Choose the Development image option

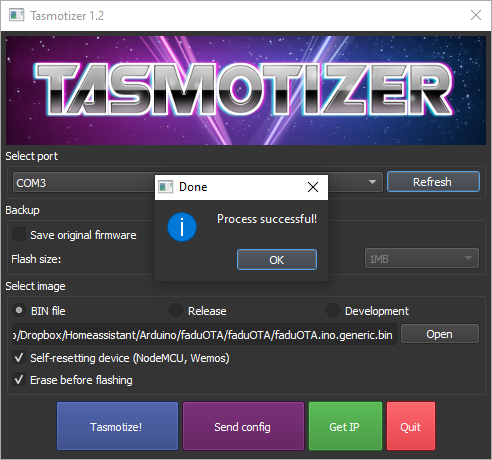(333, 310)
